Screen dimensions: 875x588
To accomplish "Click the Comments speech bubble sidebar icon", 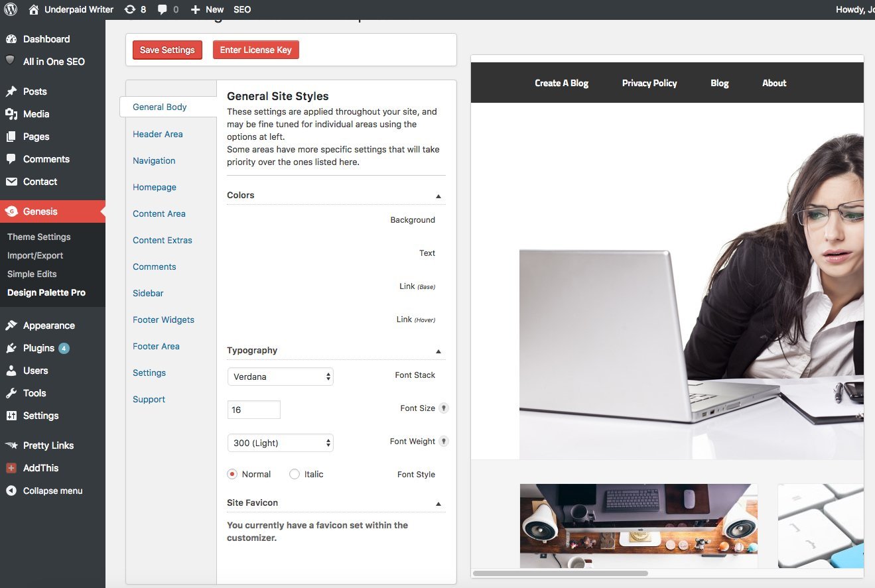I will pyautogui.click(x=11, y=159).
